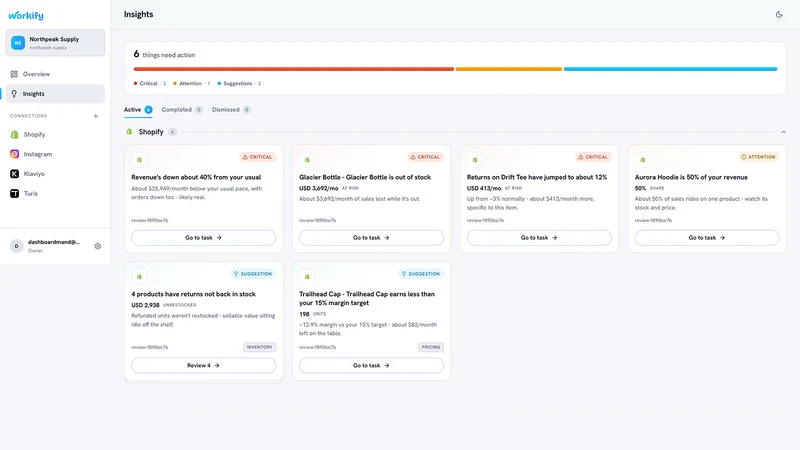
Task: Click Suggestion badge on Trailhead Cap card
Action: (421, 274)
